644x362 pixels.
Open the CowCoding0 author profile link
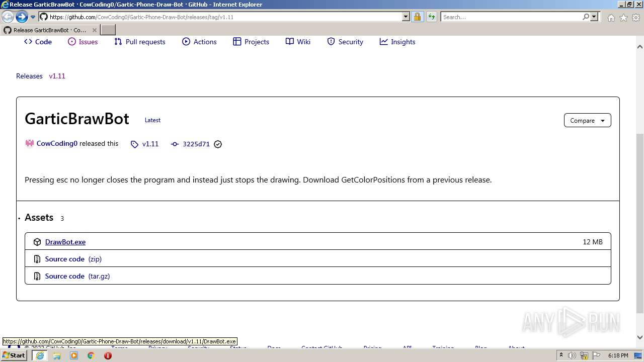[57, 143]
